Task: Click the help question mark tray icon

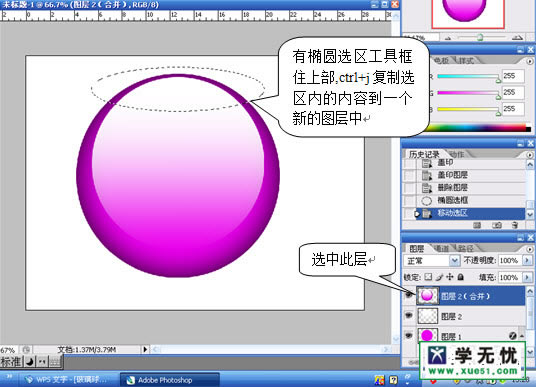Action: pyautogui.click(x=393, y=380)
